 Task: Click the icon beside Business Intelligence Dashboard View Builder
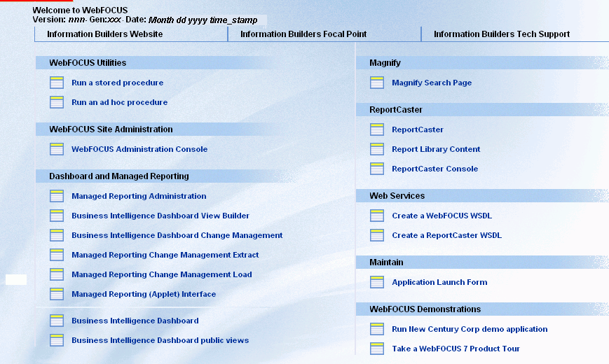pos(57,216)
